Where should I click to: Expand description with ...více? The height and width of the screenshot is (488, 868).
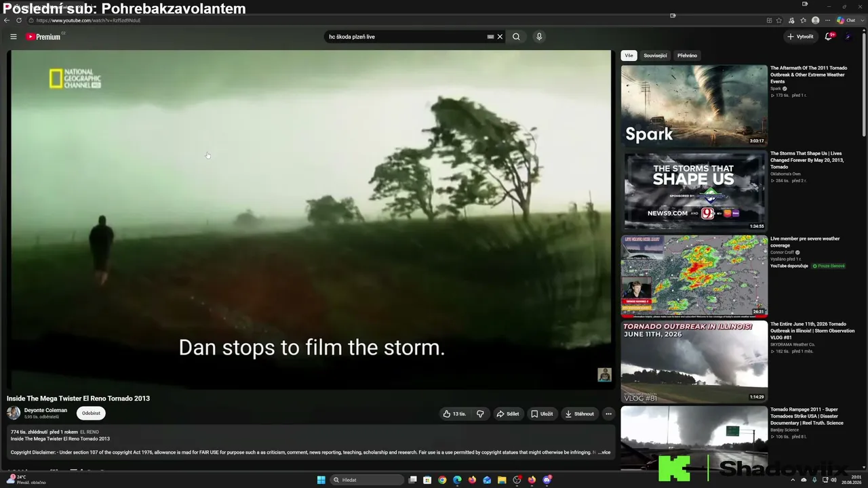pyautogui.click(x=604, y=452)
